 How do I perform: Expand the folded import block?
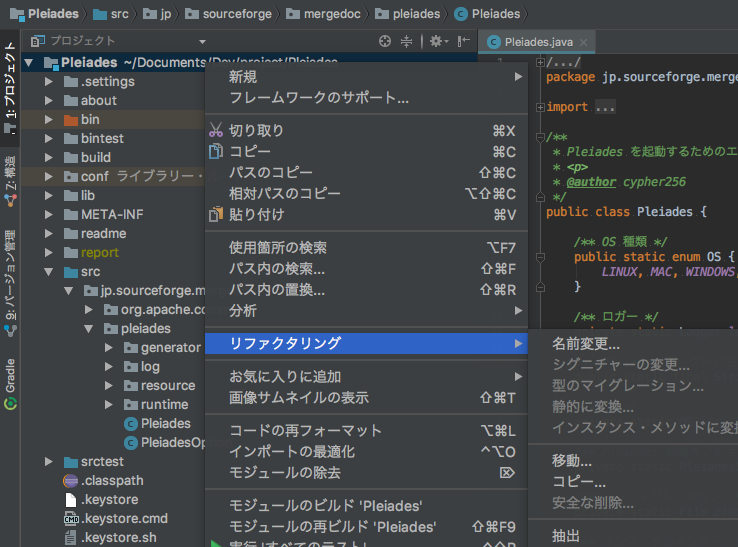pyautogui.click(x=540, y=107)
